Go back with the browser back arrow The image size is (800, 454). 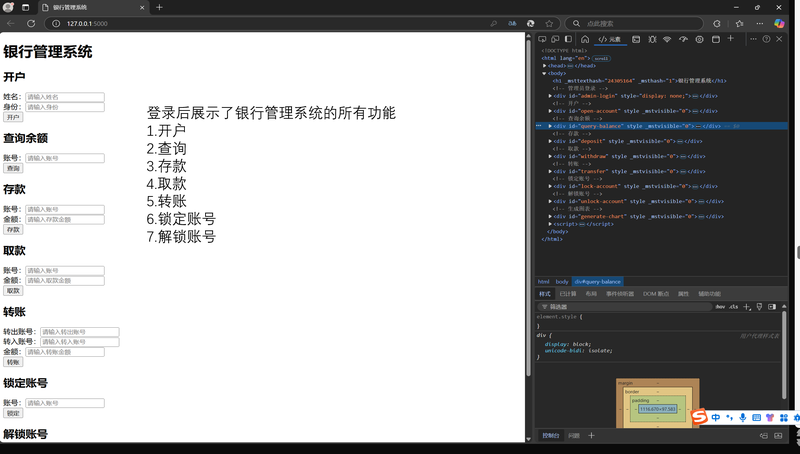11,23
